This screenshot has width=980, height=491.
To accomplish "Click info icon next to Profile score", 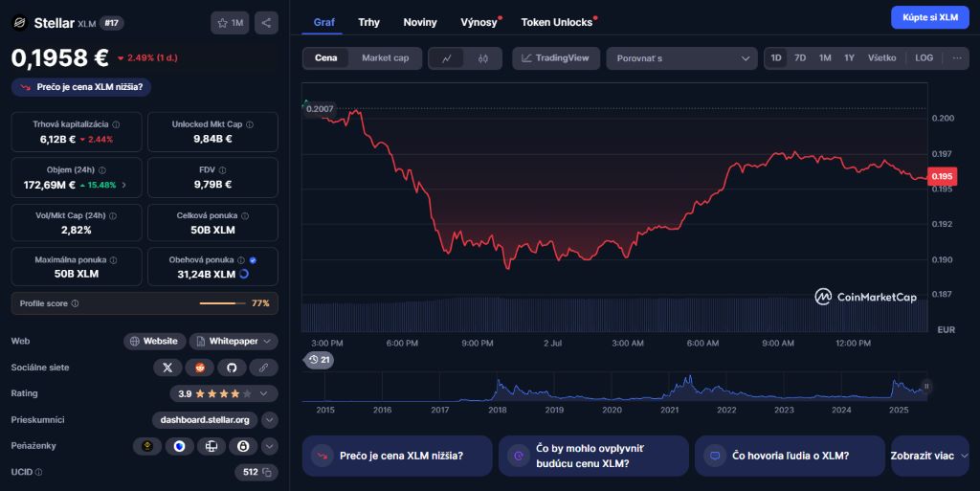I will pyautogui.click(x=75, y=303).
